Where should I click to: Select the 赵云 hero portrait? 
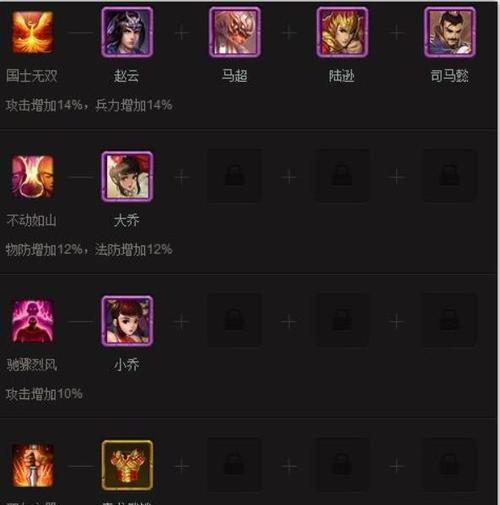[127, 32]
